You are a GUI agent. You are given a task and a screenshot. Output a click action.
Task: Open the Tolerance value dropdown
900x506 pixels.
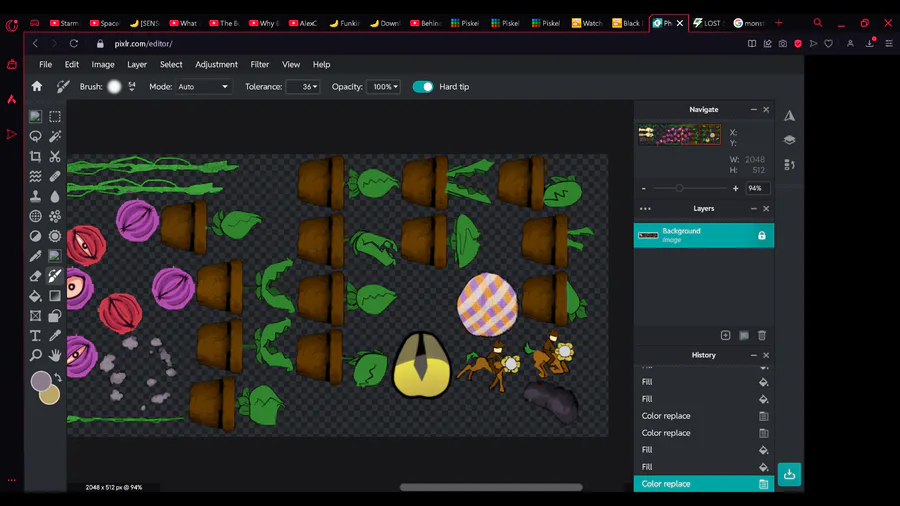(x=303, y=87)
